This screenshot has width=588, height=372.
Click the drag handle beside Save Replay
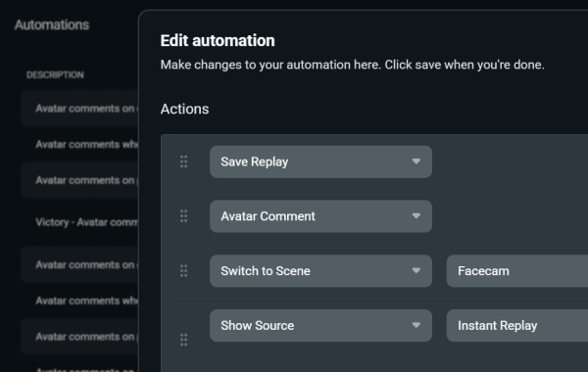(x=184, y=162)
